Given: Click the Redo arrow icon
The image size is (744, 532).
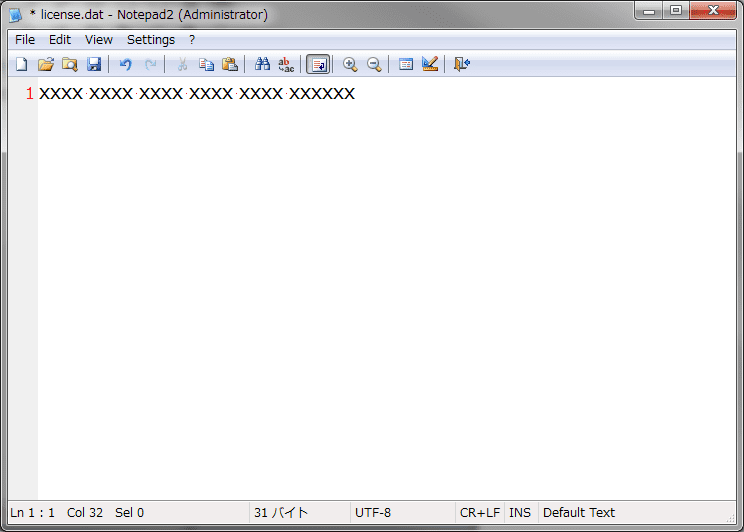Looking at the screenshot, I should (x=150, y=64).
